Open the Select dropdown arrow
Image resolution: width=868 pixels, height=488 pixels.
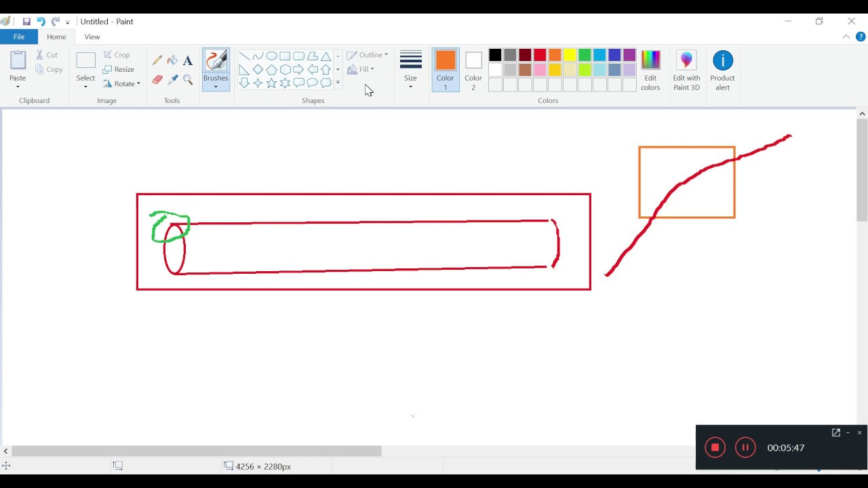point(85,87)
